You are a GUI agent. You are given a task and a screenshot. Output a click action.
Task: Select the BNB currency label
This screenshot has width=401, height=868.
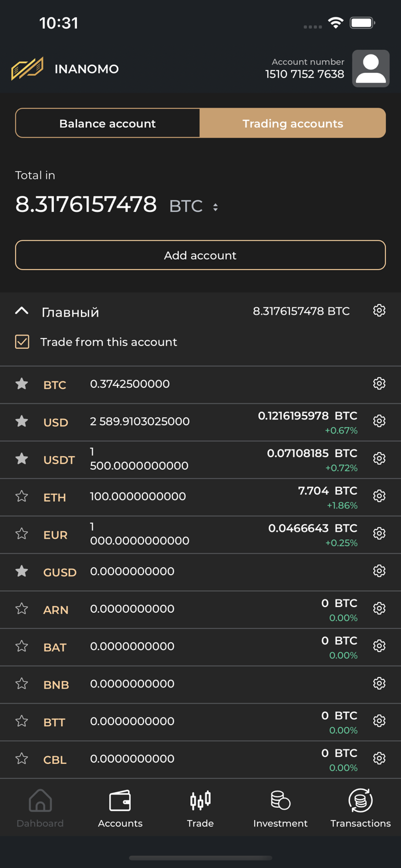pyautogui.click(x=56, y=685)
